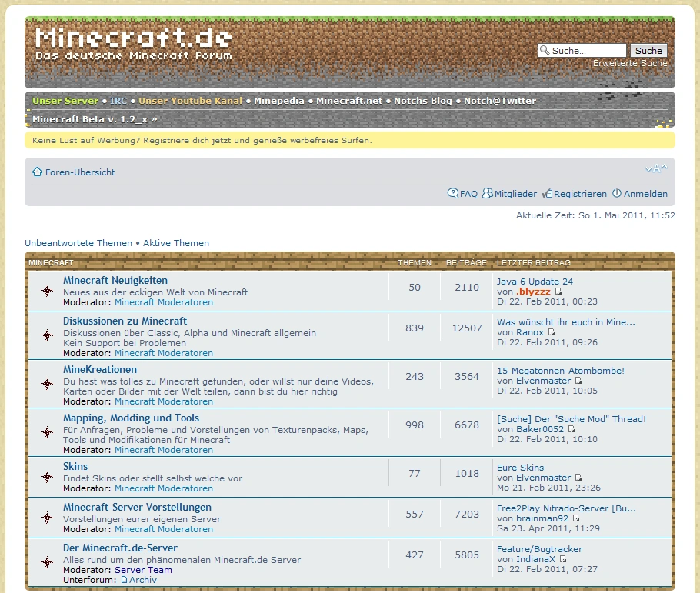Open the Minecraft Neuigkeiten forum
The image size is (700, 593).
115,281
